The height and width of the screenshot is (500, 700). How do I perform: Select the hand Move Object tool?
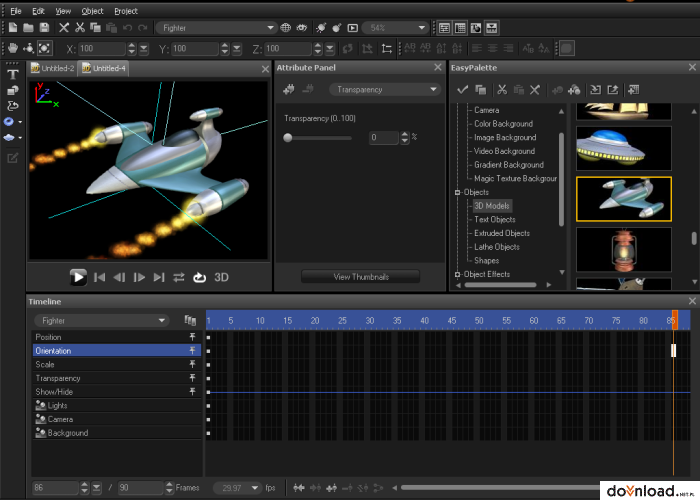(x=13, y=48)
